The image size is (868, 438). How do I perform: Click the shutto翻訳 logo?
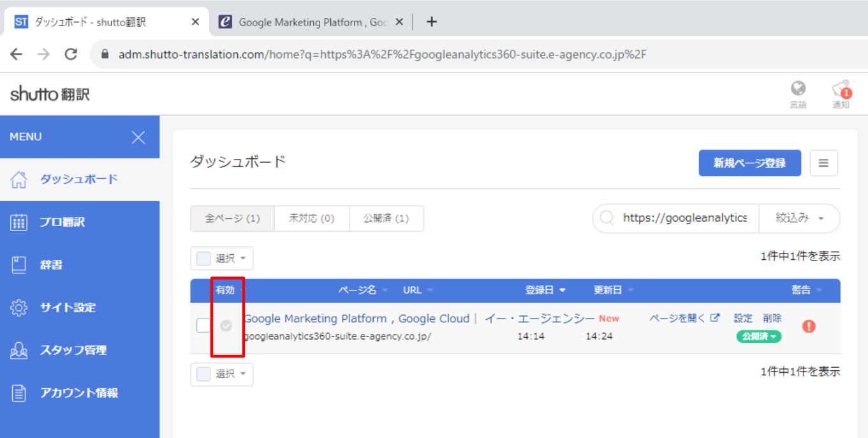click(50, 94)
